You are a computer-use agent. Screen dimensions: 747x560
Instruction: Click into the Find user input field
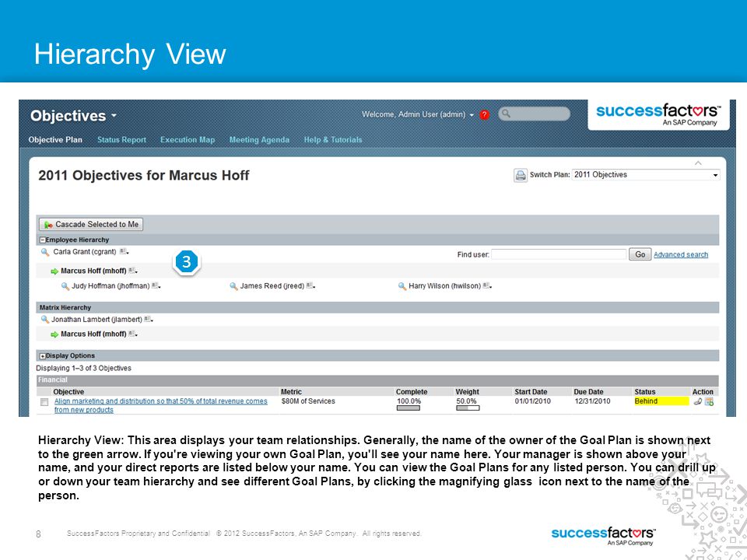(559, 254)
